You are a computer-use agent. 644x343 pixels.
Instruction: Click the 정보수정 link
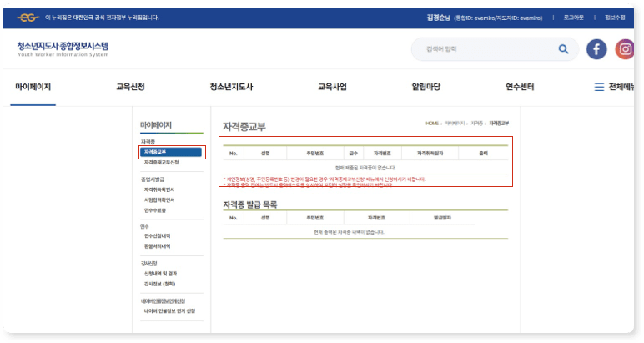click(616, 18)
